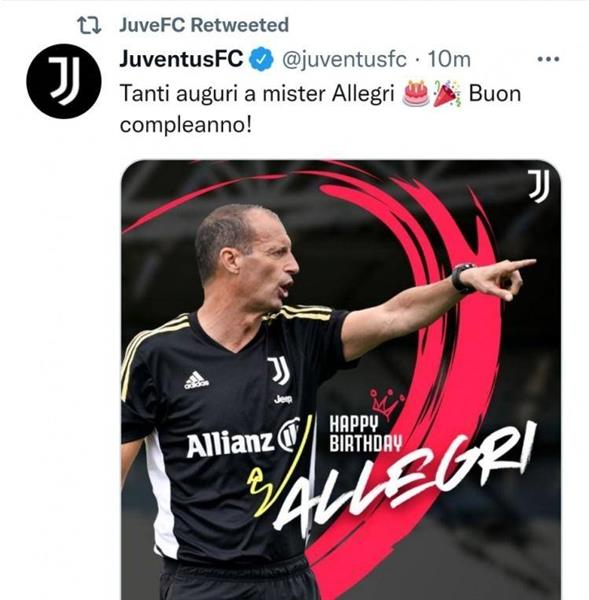
Task: Open the JuventusFC profile avatar
Action: pyautogui.click(x=64, y=81)
